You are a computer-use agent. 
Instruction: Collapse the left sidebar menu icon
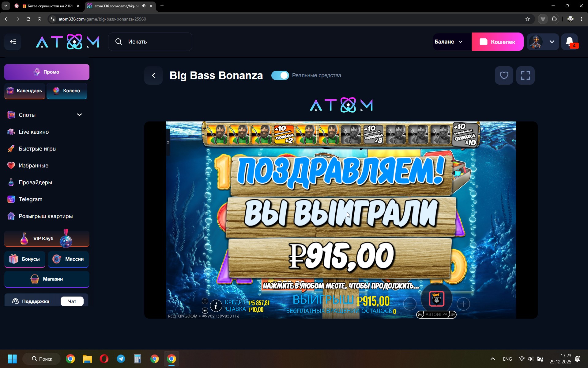pos(13,42)
